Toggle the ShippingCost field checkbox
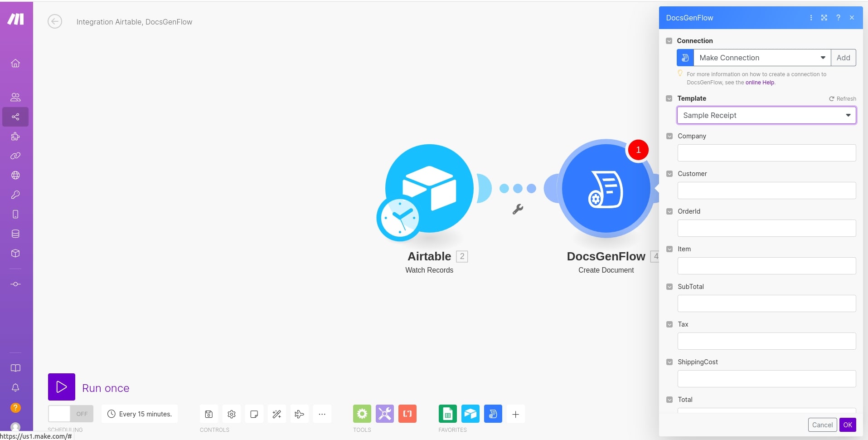Screen dimensions: 868x440 click(669, 362)
